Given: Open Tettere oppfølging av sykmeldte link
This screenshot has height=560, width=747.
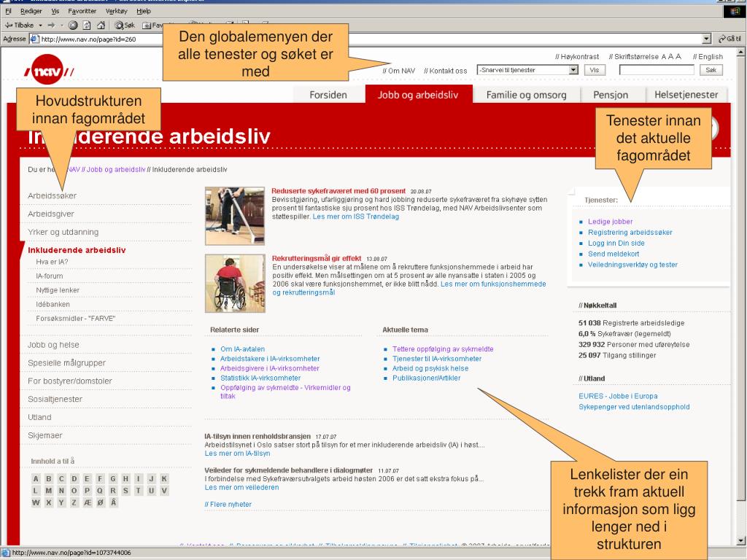Looking at the screenshot, I should [x=443, y=349].
